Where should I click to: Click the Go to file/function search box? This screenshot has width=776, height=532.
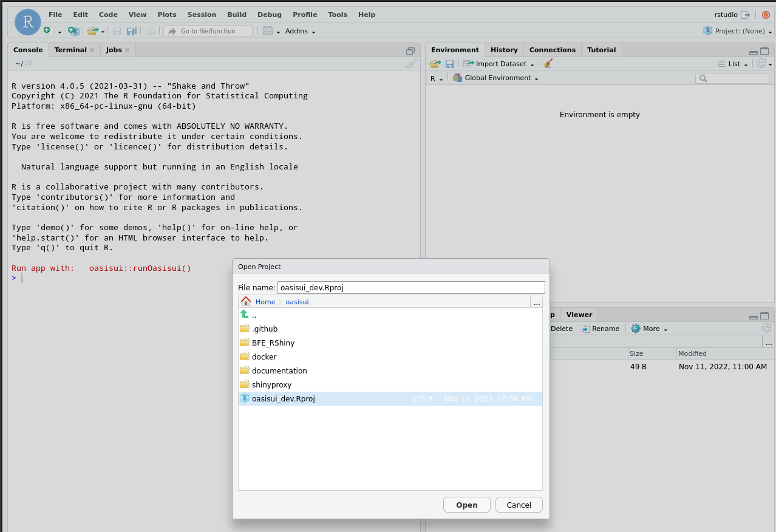[208, 31]
